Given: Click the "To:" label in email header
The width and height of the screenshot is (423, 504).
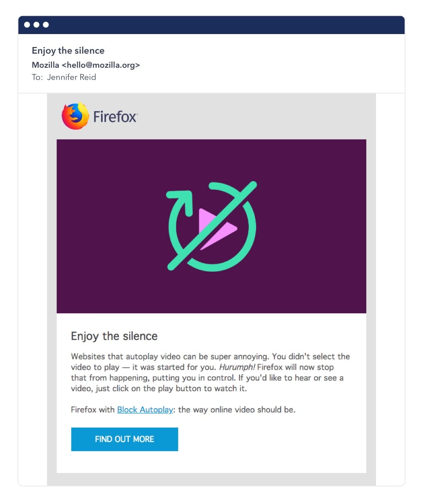Looking at the screenshot, I should 37,77.
